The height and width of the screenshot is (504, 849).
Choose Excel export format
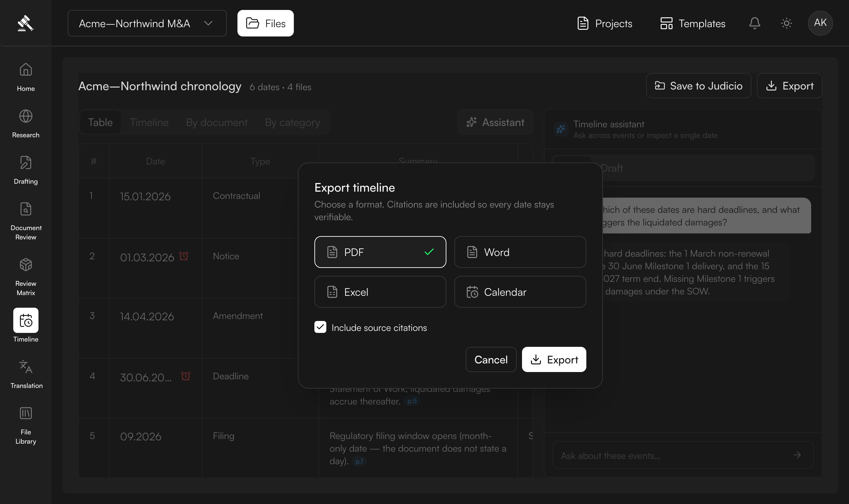tap(380, 292)
